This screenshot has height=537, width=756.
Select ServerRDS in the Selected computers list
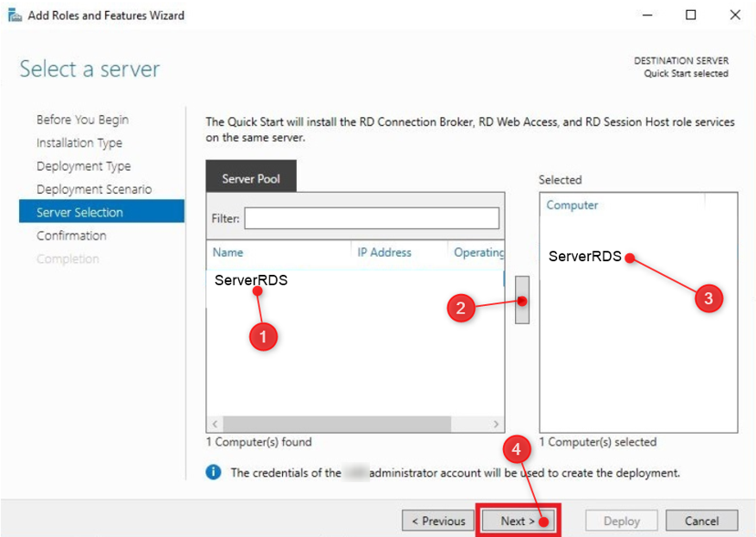tap(584, 257)
